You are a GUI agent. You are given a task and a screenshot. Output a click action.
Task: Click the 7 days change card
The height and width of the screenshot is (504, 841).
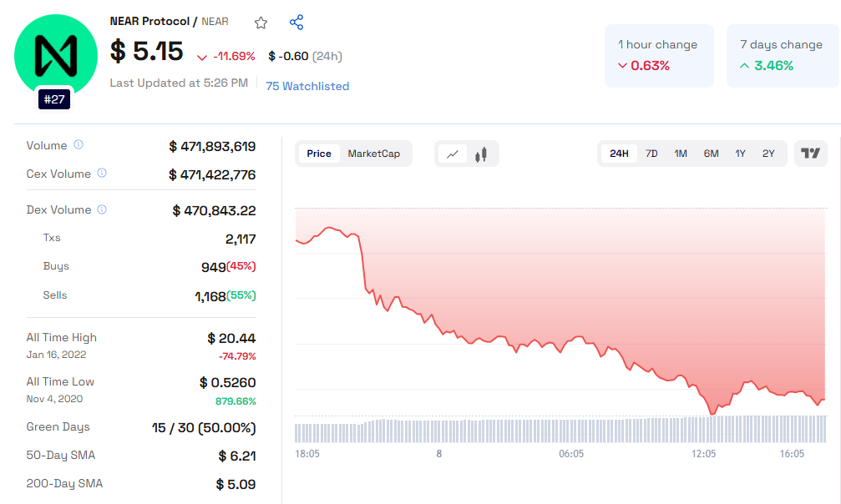coord(782,55)
